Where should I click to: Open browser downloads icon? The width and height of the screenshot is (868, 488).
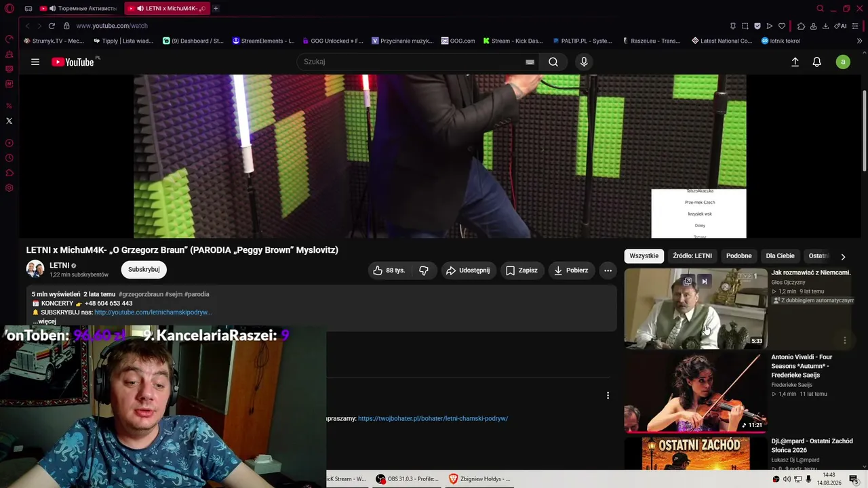825,26
